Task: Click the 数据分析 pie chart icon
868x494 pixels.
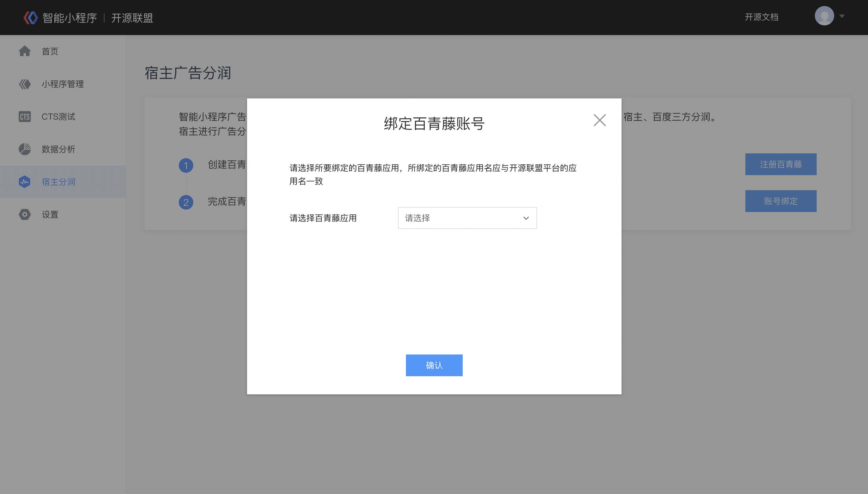Action: click(25, 149)
